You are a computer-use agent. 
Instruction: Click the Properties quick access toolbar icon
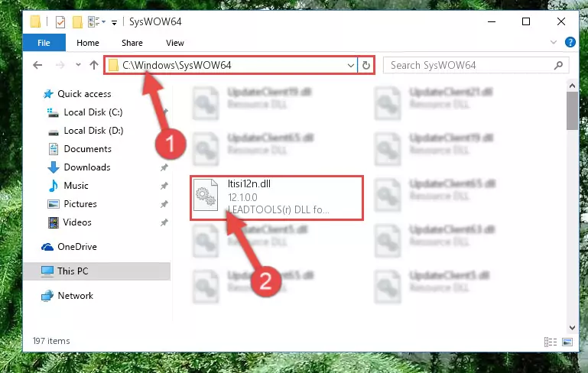pos(60,22)
